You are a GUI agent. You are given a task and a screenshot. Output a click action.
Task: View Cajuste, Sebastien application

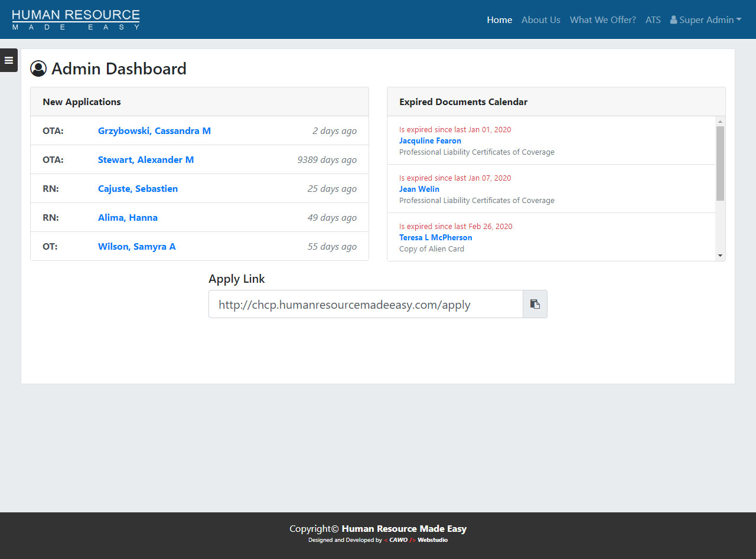click(138, 189)
